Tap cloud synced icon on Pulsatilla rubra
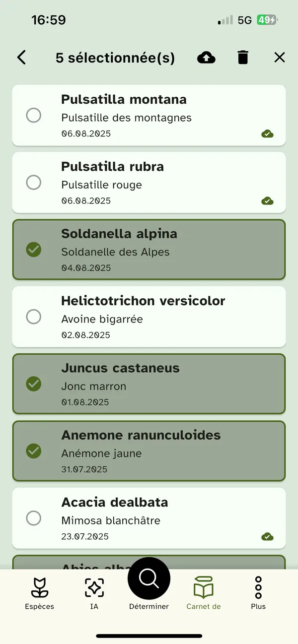This screenshot has width=298, height=644. 267,201
